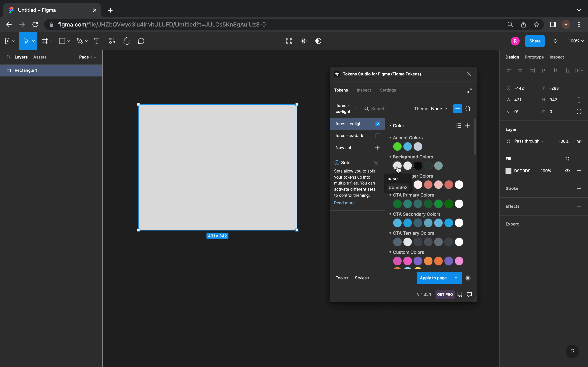Open the plugin Settings tab
The width and height of the screenshot is (588, 367).
pos(388,90)
